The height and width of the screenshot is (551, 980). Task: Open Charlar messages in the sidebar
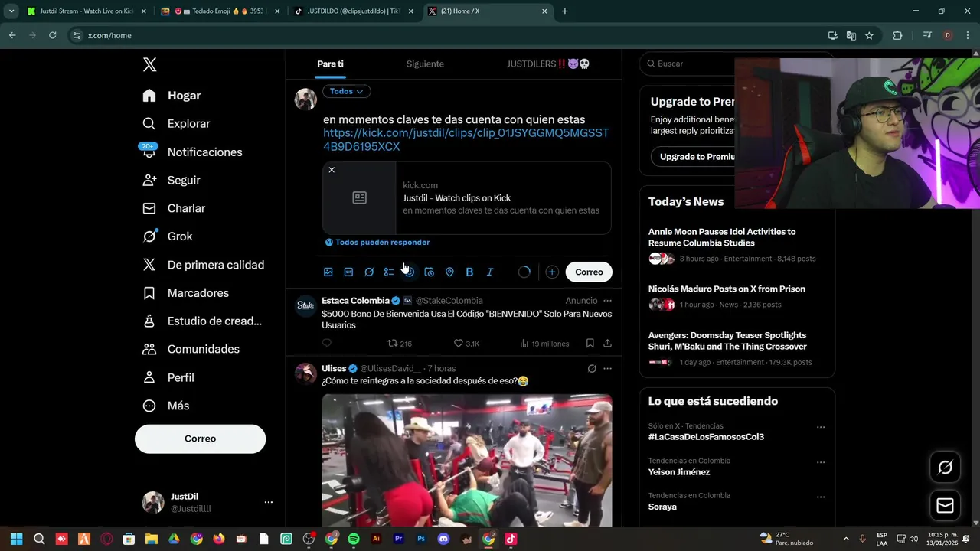[x=174, y=208]
